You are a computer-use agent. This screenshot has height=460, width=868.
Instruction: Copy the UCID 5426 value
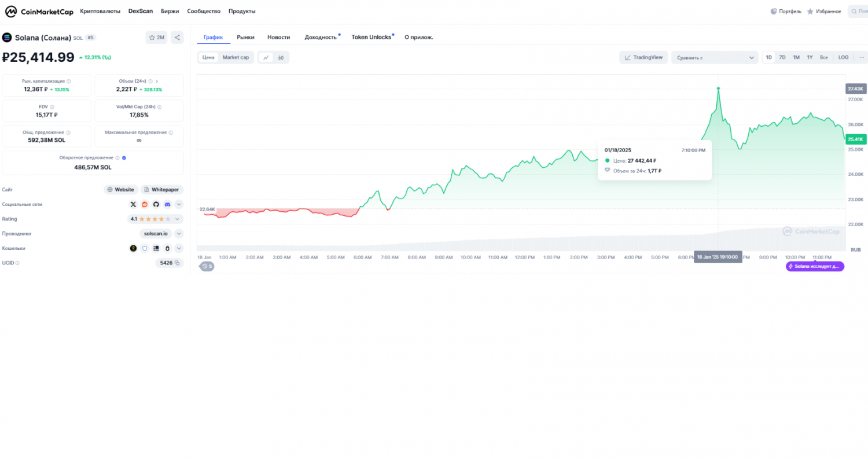click(x=177, y=263)
